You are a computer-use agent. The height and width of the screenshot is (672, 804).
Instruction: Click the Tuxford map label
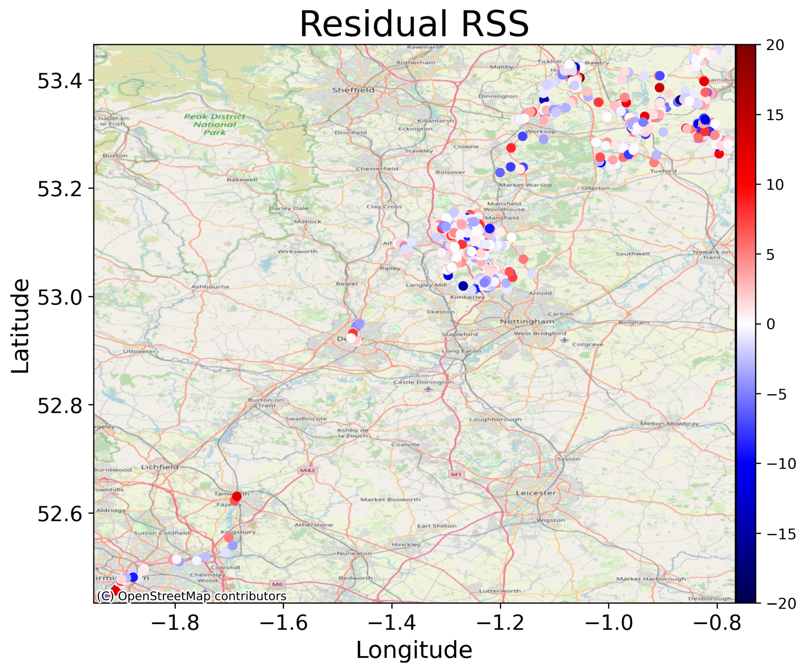click(663, 171)
